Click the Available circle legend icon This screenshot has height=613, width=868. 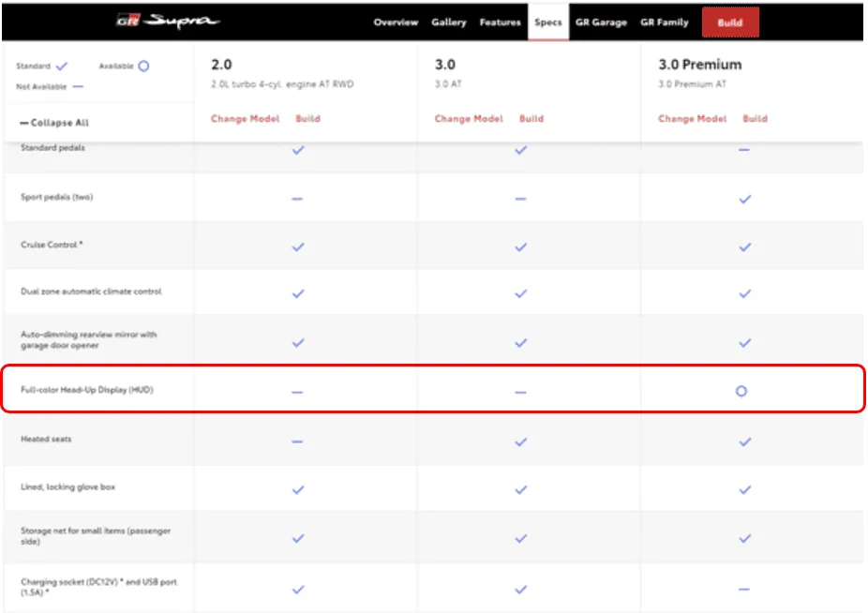click(143, 66)
